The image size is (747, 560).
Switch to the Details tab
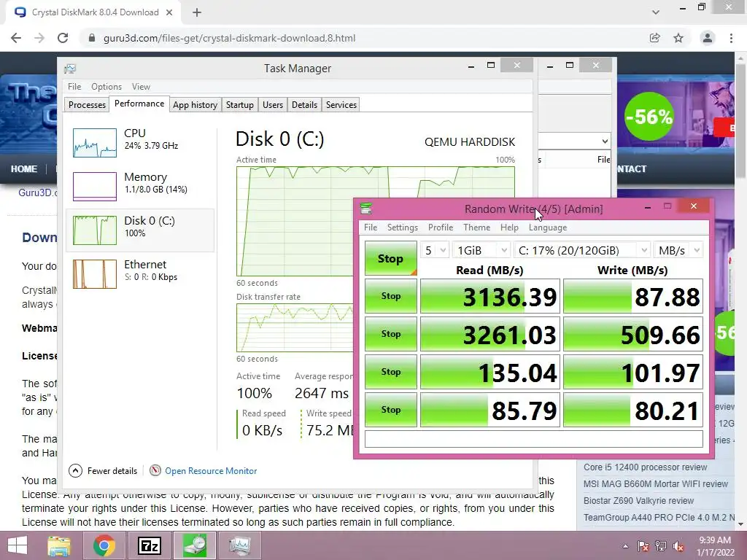tap(304, 105)
